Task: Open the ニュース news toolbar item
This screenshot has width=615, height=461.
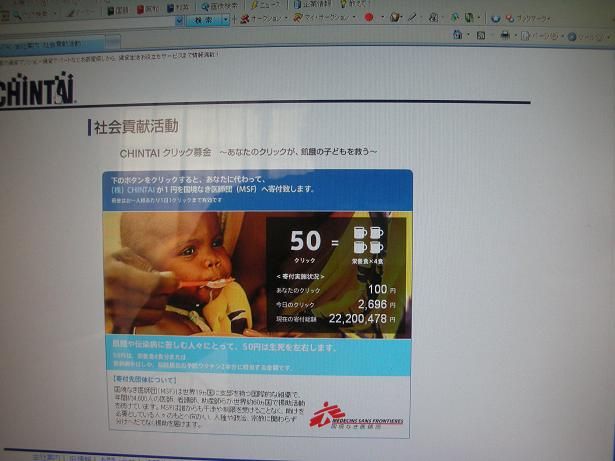Action: point(266,5)
